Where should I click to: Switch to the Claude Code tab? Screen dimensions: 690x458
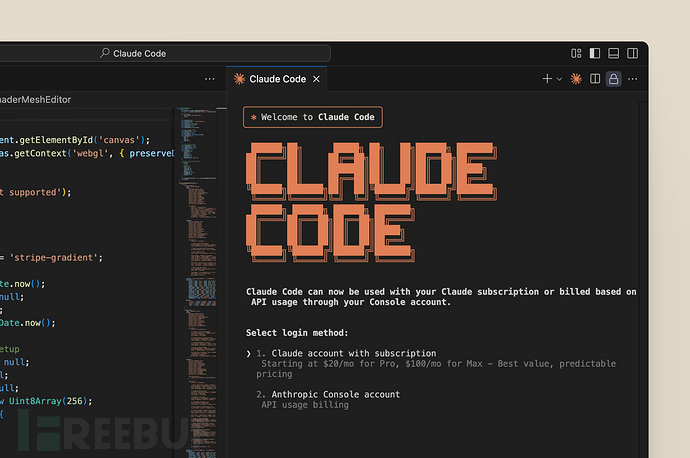pos(277,79)
